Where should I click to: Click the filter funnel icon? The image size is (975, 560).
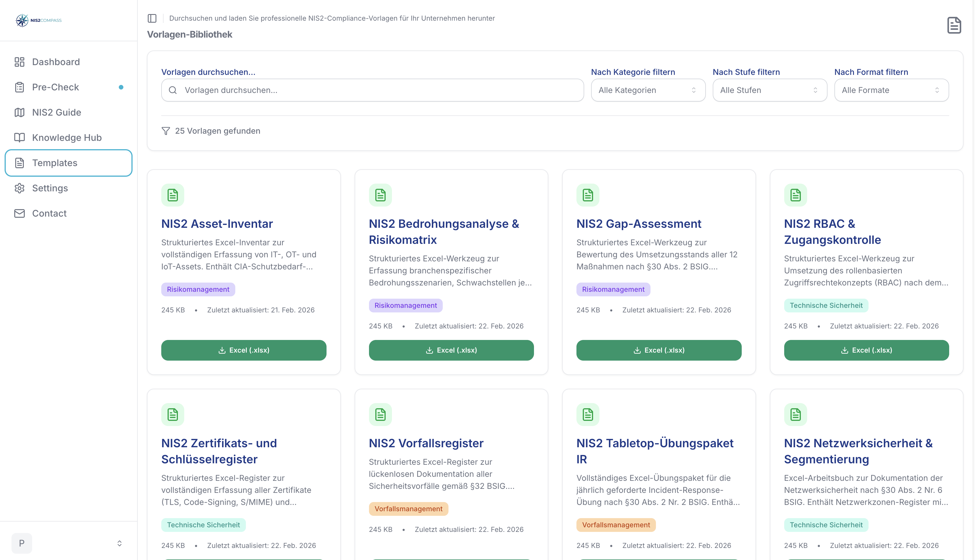click(x=166, y=131)
